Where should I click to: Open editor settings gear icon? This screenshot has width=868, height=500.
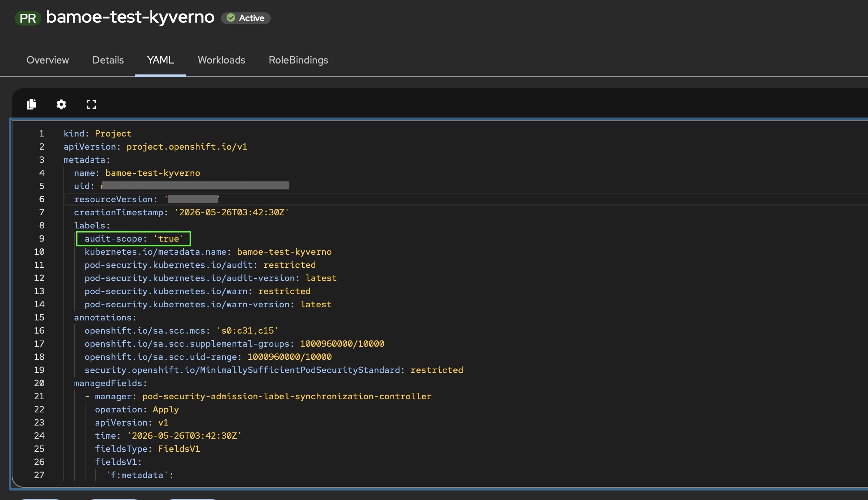[x=61, y=104]
